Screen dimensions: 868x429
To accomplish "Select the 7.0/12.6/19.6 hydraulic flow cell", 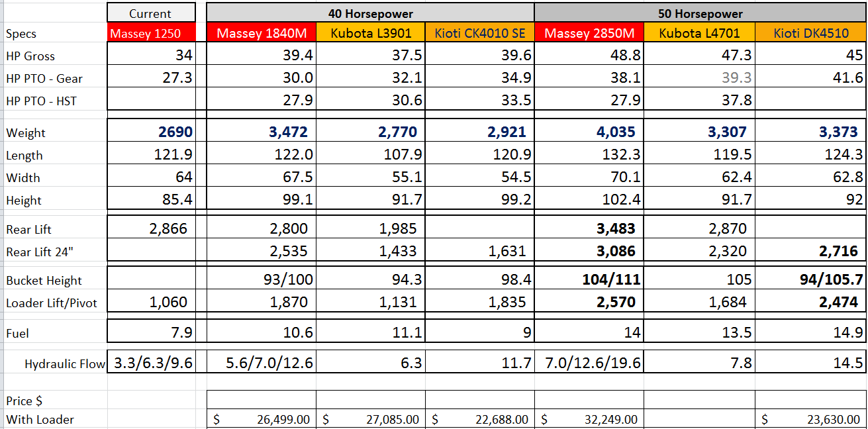I will tap(589, 363).
